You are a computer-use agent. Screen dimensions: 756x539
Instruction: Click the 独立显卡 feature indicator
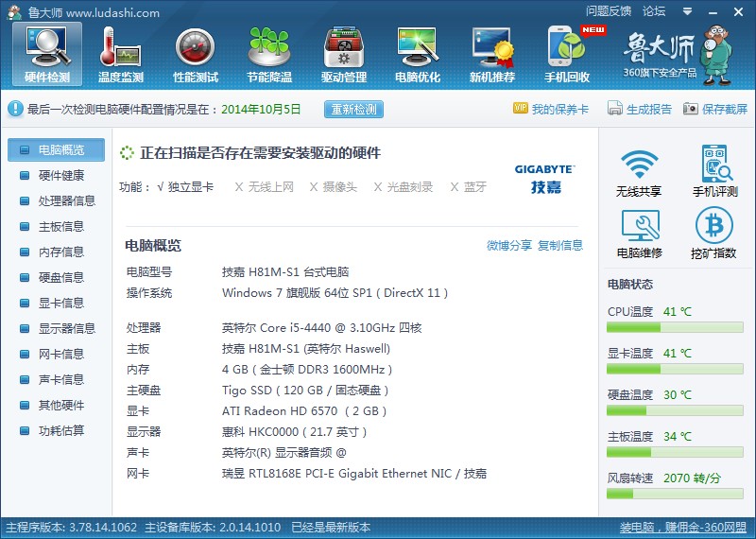point(185,187)
